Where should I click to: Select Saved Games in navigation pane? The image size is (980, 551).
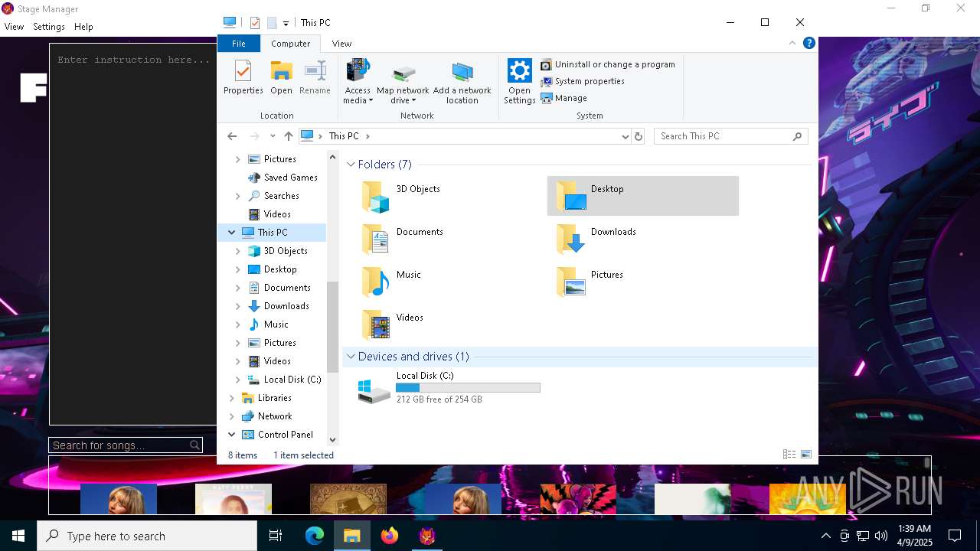(x=290, y=178)
